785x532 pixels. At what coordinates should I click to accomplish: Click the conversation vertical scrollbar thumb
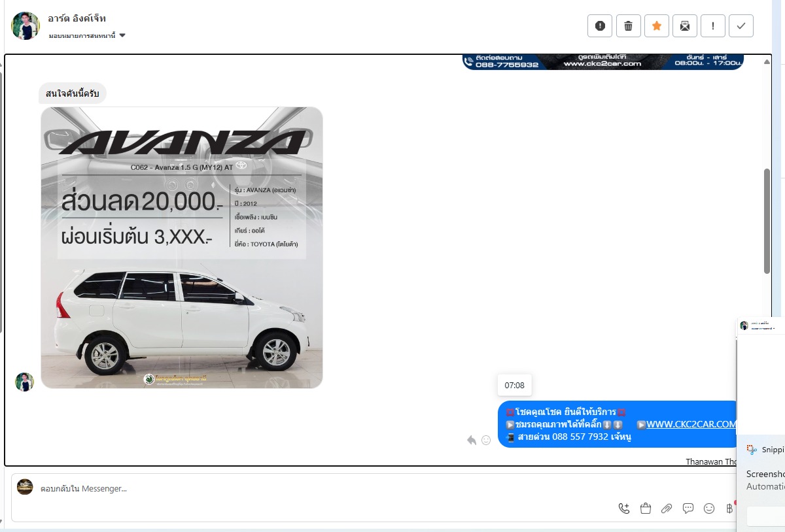767,221
